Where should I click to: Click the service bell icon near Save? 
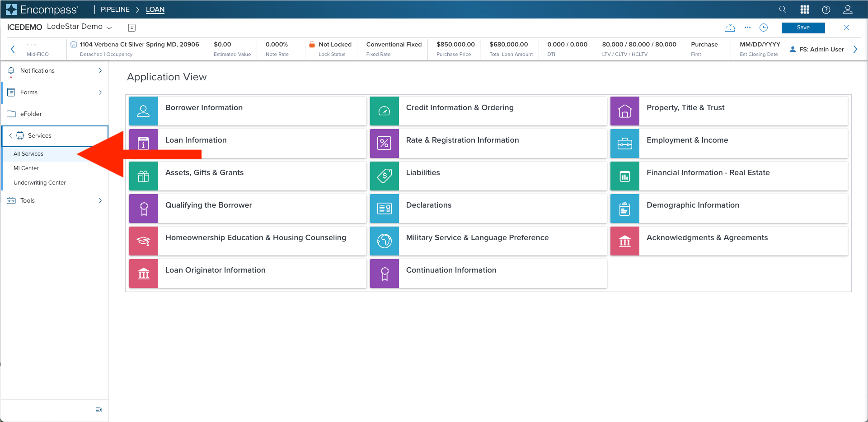click(x=730, y=28)
